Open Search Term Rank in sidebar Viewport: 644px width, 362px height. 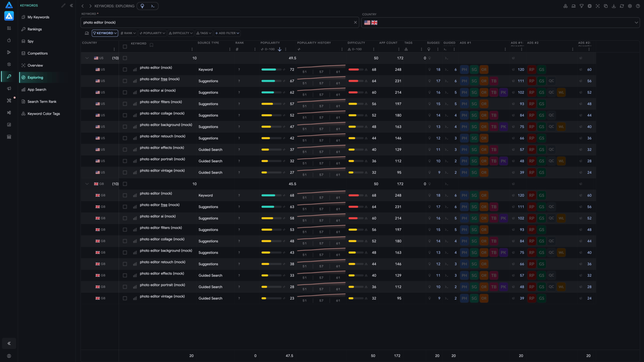[42, 101]
